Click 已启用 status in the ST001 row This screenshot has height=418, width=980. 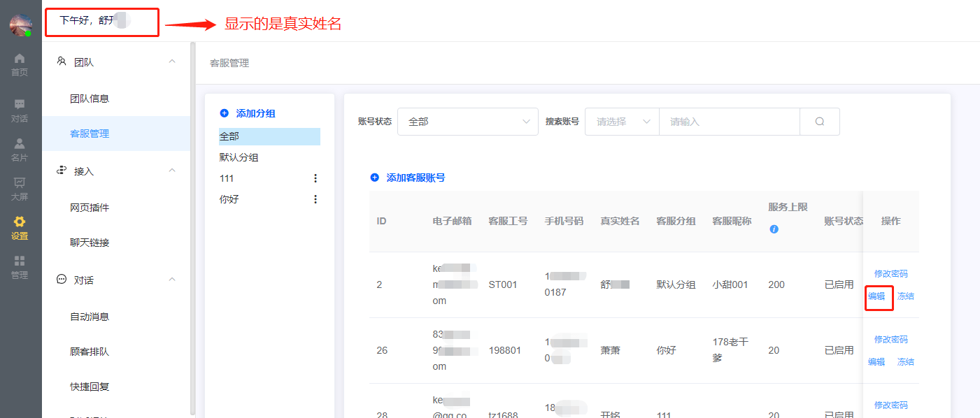pyautogui.click(x=839, y=284)
